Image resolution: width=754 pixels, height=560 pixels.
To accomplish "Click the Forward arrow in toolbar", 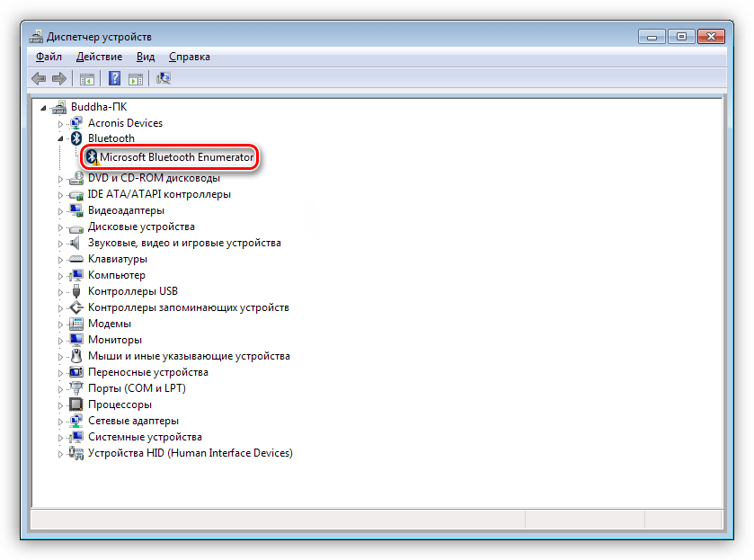I will coord(58,78).
